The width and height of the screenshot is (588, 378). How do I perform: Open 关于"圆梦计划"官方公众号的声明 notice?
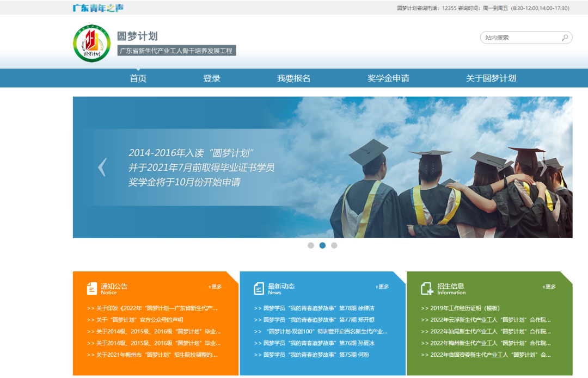tap(139, 320)
